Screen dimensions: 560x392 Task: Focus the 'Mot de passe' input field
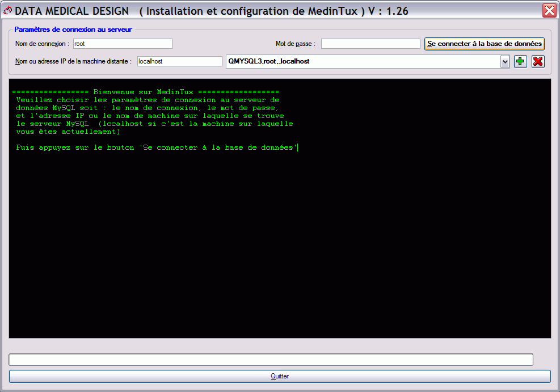click(370, 44)
